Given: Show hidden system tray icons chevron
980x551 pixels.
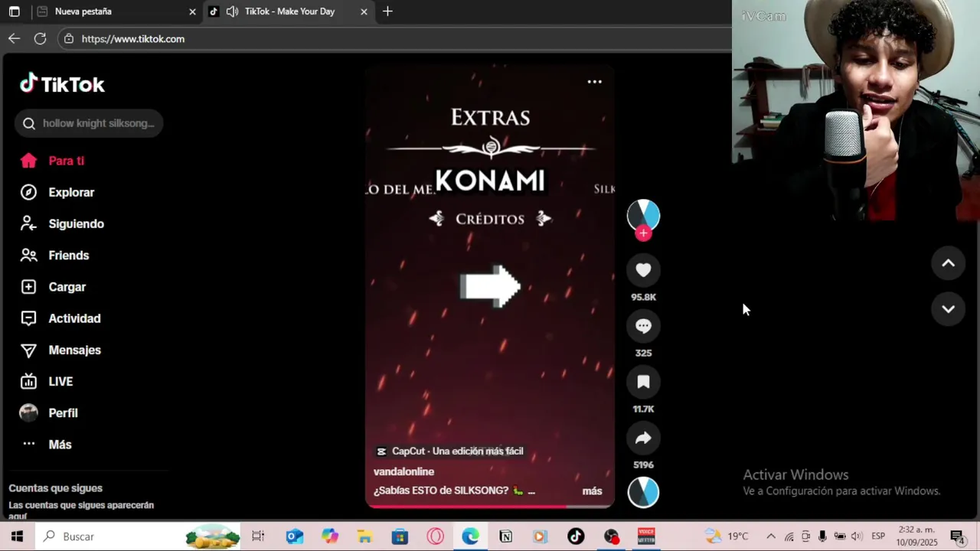Looking at the screenshot, I should click(771, 536).
